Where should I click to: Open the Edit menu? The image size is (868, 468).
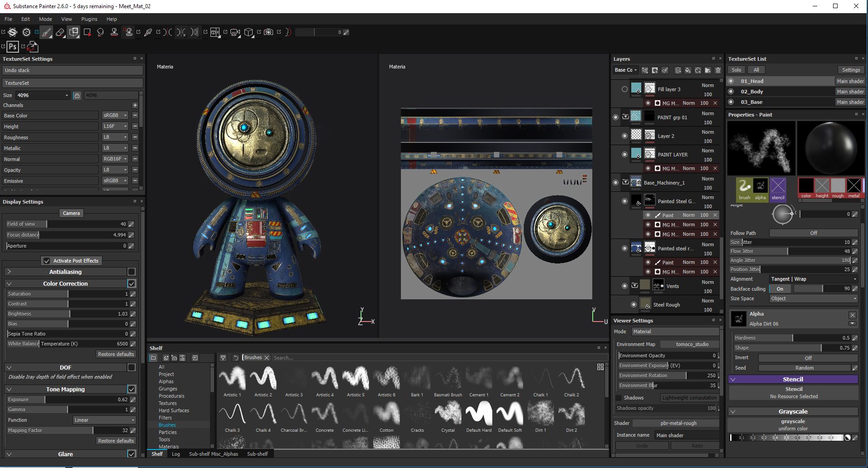pos(25,19)
